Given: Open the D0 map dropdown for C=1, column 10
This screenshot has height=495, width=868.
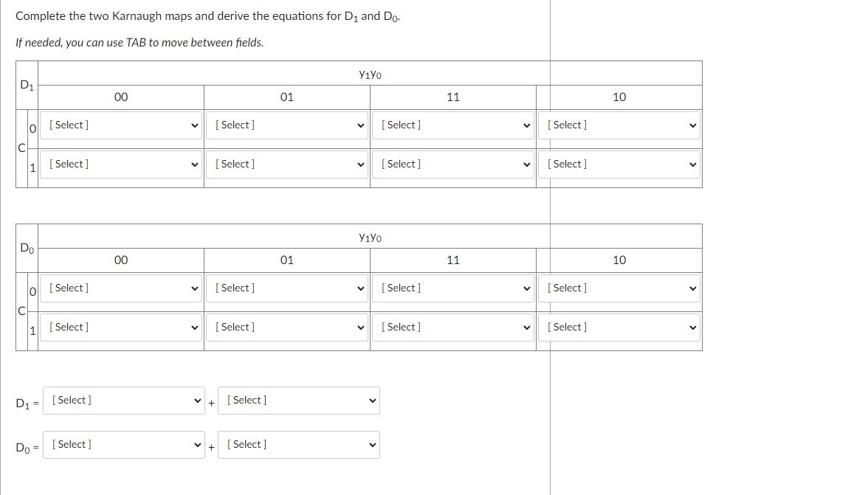Looking at the screenshot, I should tap(619, 327).
